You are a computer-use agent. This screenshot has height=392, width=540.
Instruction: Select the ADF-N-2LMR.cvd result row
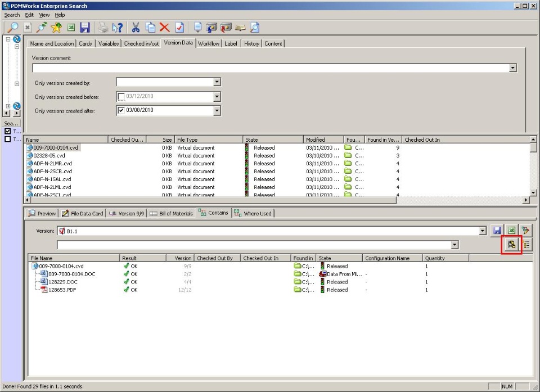click(x=52, y=163)
